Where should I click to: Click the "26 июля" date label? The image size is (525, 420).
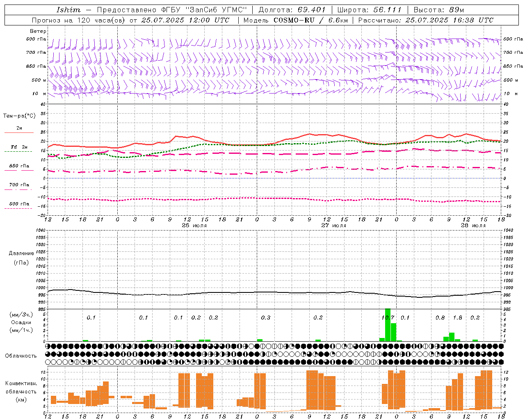tap(194, 226)
